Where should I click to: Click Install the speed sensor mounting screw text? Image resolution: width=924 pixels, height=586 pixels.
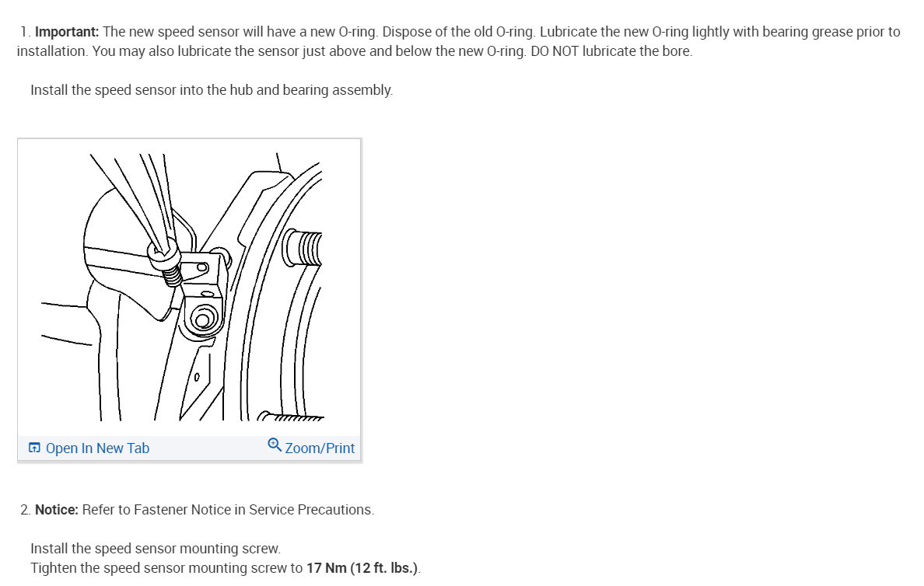(156, 549)
